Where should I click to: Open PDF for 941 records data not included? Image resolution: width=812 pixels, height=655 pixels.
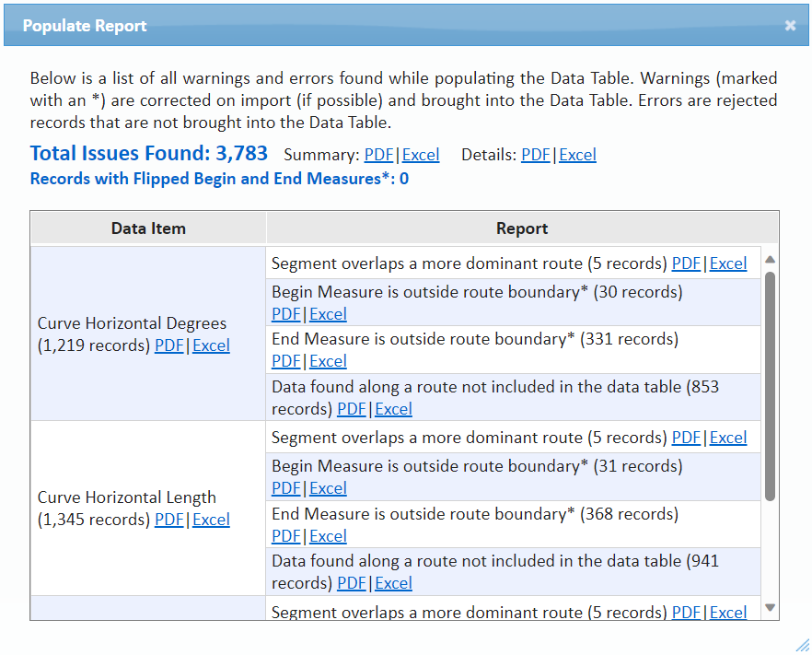352,583
